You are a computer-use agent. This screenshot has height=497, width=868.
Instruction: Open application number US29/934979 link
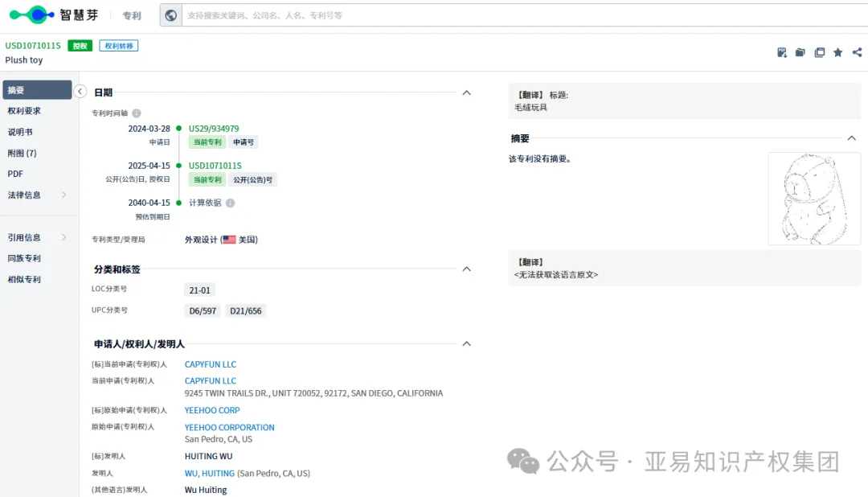click(214, 129)
